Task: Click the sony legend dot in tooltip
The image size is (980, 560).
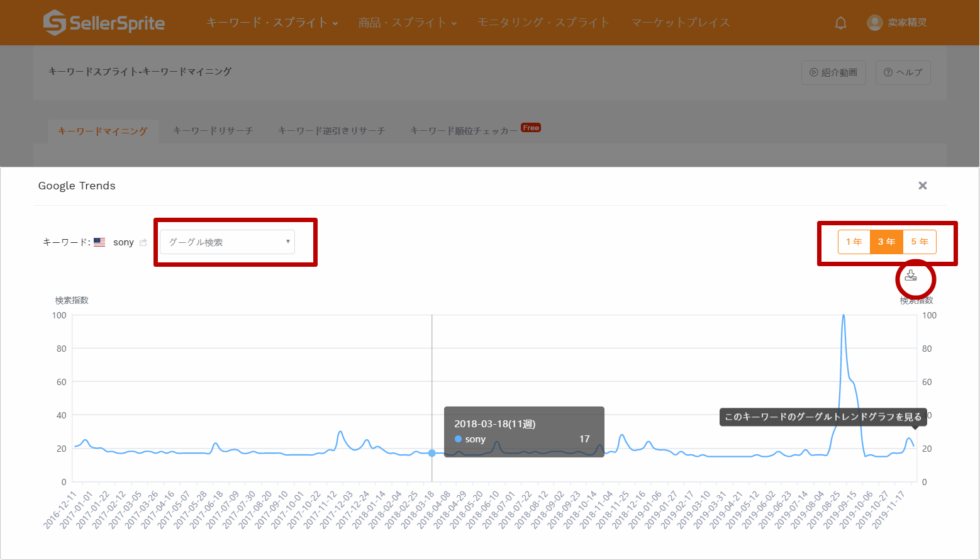Action: tap(458, 439)
